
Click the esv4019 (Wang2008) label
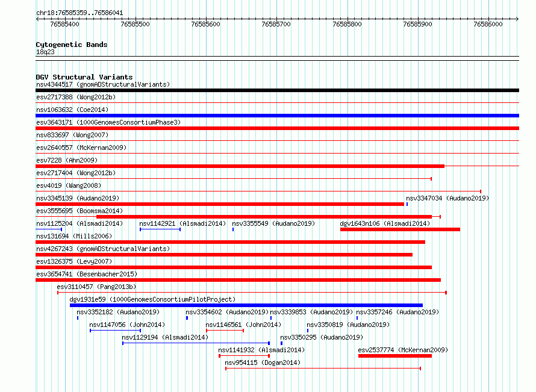69,185
